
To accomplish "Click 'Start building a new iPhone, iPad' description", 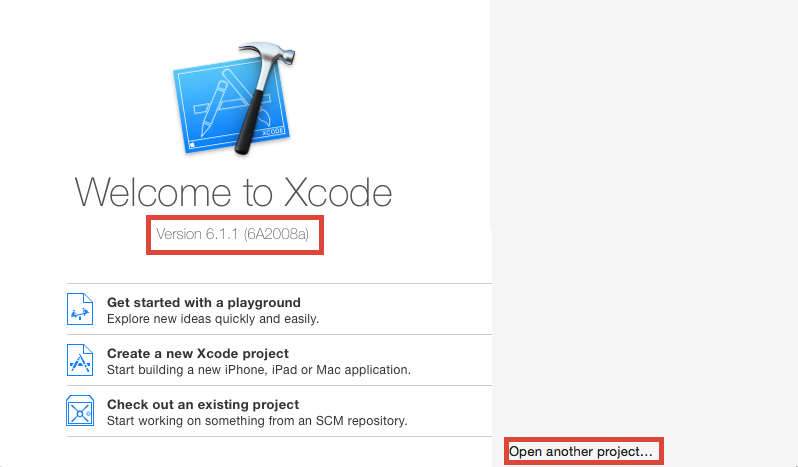I will 258,370.
